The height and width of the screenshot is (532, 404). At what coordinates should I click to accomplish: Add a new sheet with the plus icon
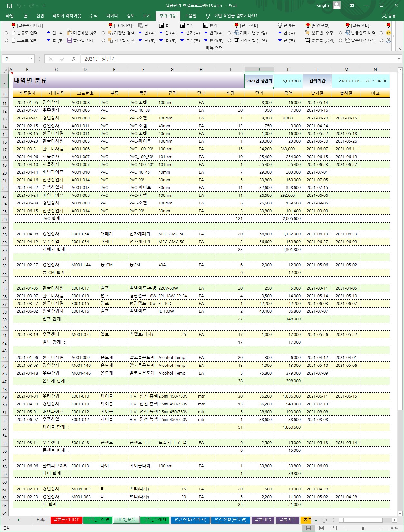(x=324, y=520)
